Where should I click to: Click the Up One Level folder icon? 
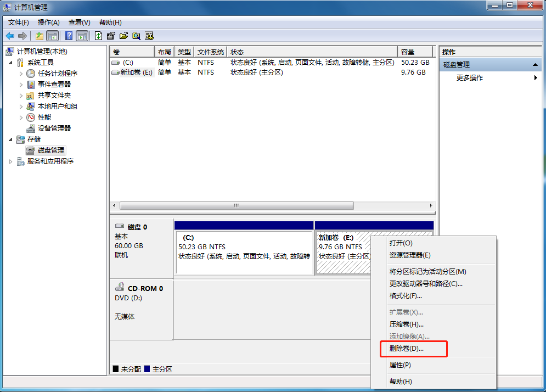[40, 36]
